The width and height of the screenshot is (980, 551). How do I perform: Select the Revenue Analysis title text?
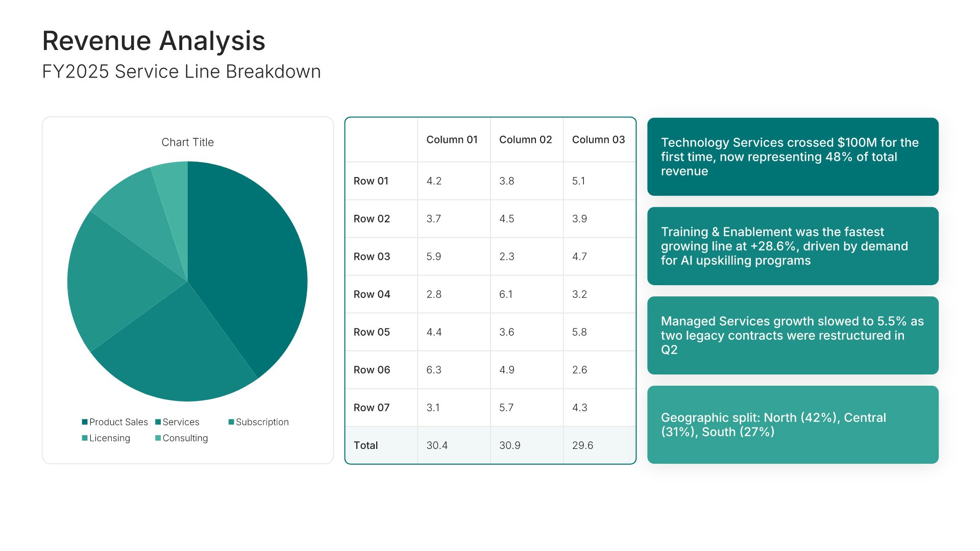point(154,41)
